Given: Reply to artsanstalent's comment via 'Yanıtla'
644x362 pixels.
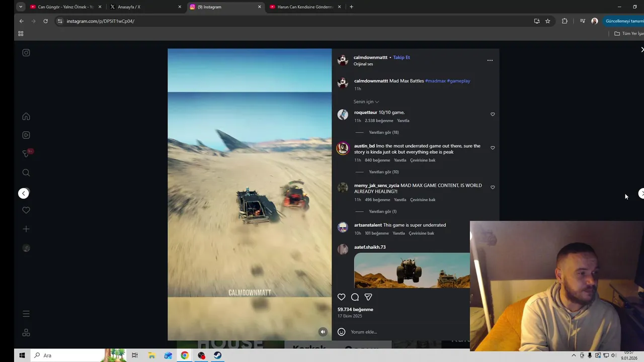Looking at the screenshot, I should click(398, 233).
